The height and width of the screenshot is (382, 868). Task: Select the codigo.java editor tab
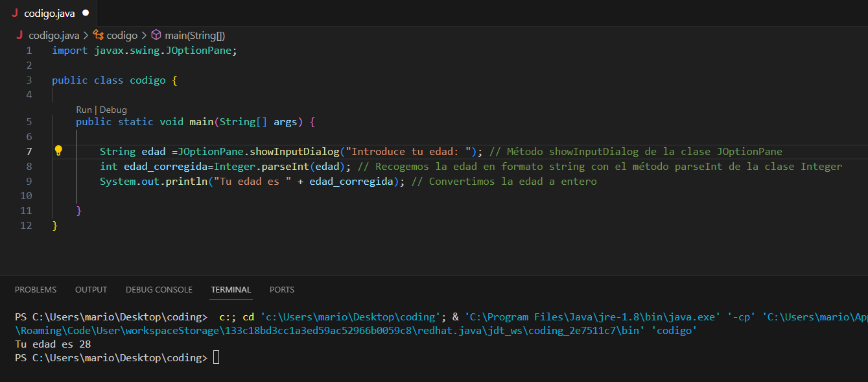click(x=50, y=13)
